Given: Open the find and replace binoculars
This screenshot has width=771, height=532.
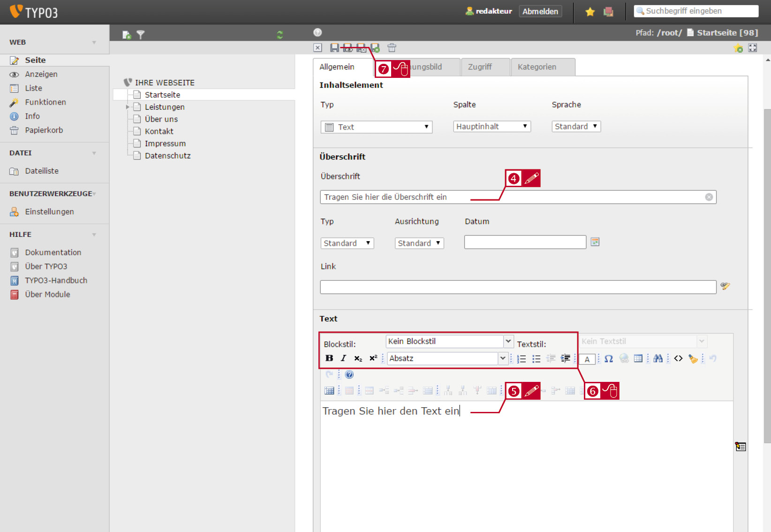Looking at the screenshot, I should (x=658, y=359).
